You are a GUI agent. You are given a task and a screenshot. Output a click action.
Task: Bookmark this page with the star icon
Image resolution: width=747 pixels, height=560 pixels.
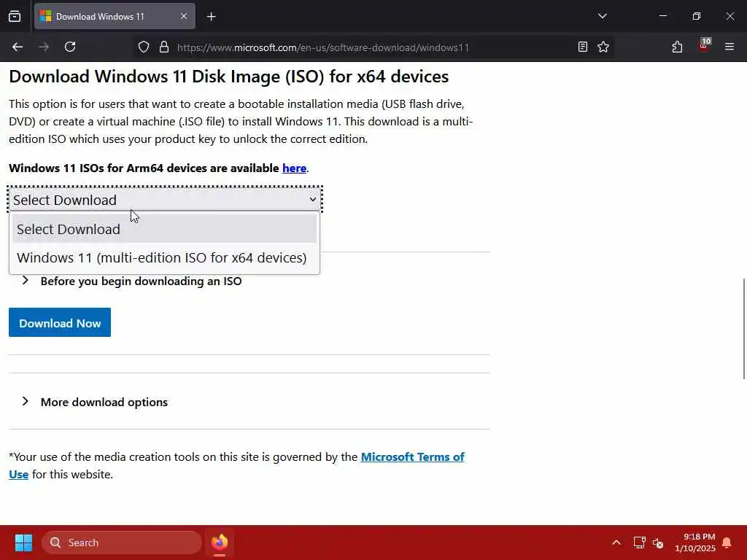[x=603, y=47]
